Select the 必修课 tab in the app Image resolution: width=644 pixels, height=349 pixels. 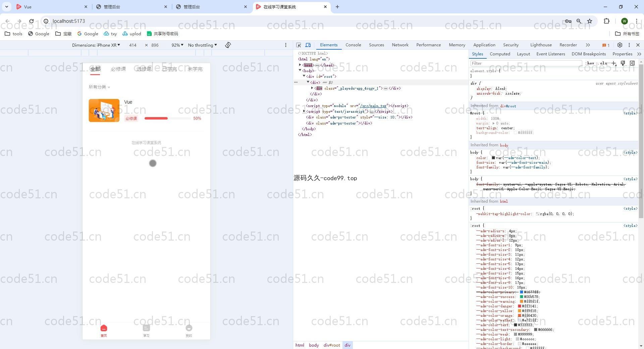pyautogui.click(x=118, y=69)
